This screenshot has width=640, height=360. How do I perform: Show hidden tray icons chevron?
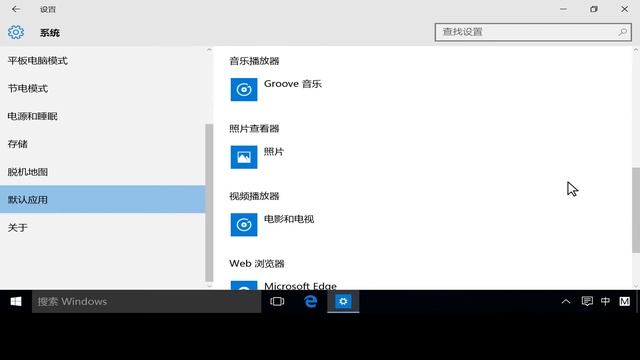[x=566, y=302]
